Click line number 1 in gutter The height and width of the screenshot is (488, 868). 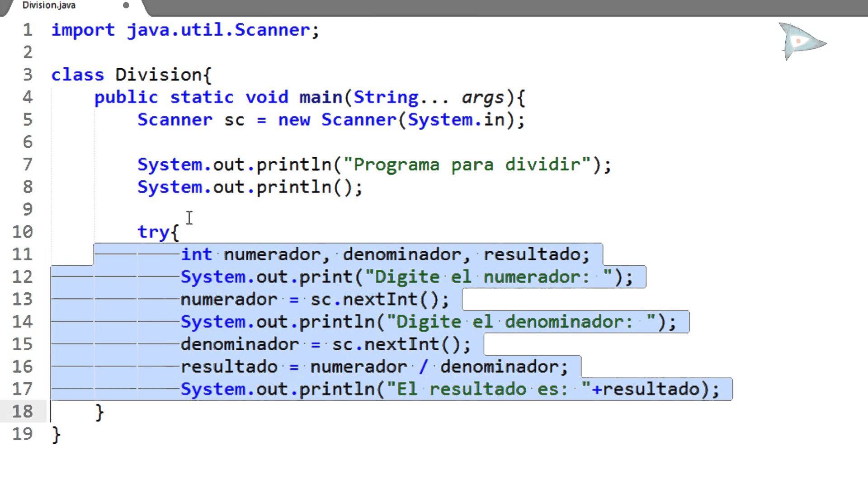28,30
